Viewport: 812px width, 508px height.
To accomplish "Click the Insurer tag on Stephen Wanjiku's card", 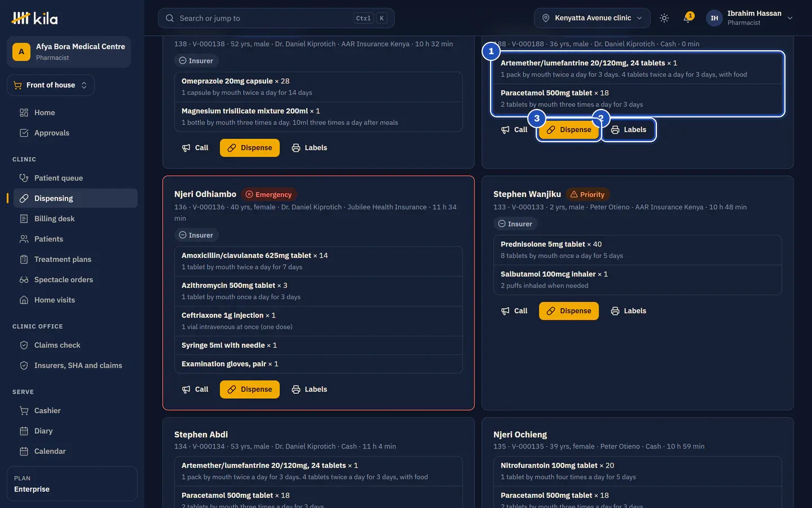I will click(x=515, y=224).
